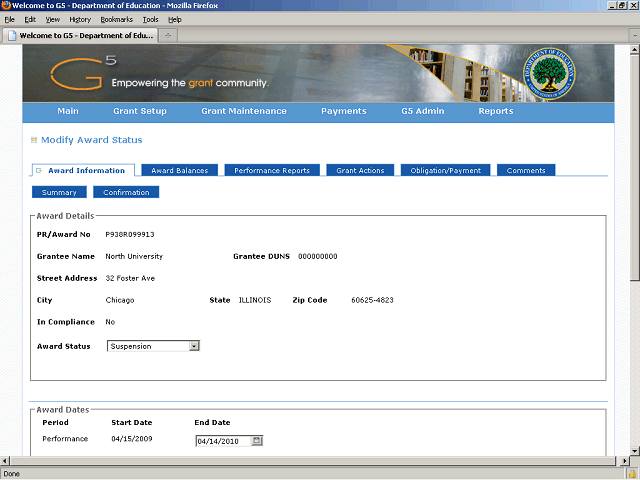Click the PR/Award No value P938R099913
The width and height of the screenshot is (640, 480).
point(130,235)
